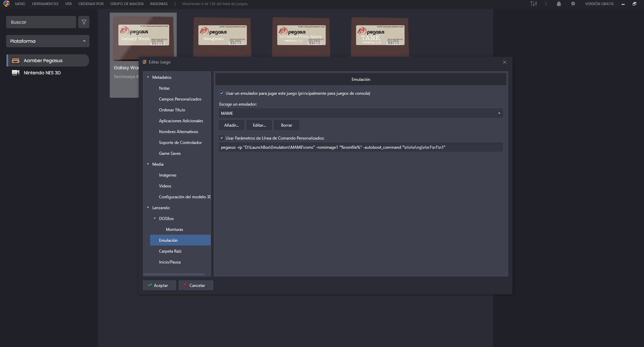Select Videos in the tree

[x=165, y=186]
